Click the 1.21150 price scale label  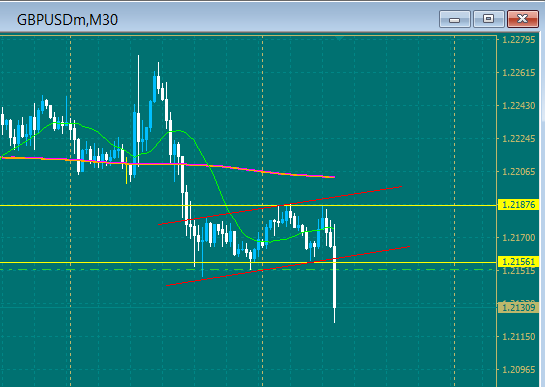point(519,337)
